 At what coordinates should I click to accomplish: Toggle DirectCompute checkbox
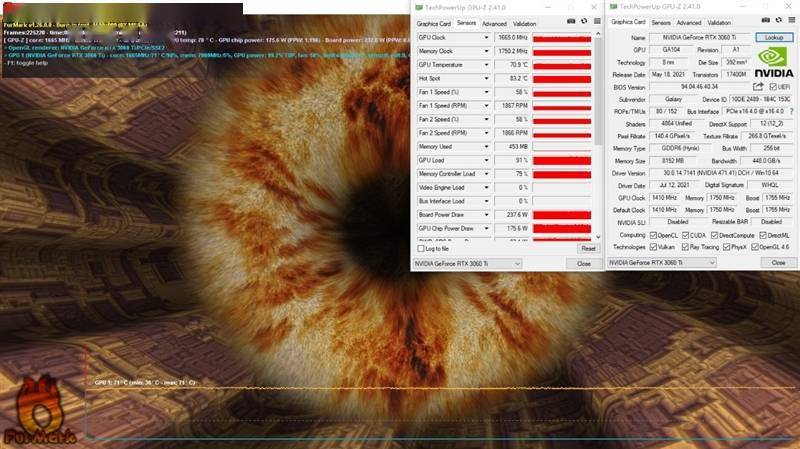coord(714,235)
